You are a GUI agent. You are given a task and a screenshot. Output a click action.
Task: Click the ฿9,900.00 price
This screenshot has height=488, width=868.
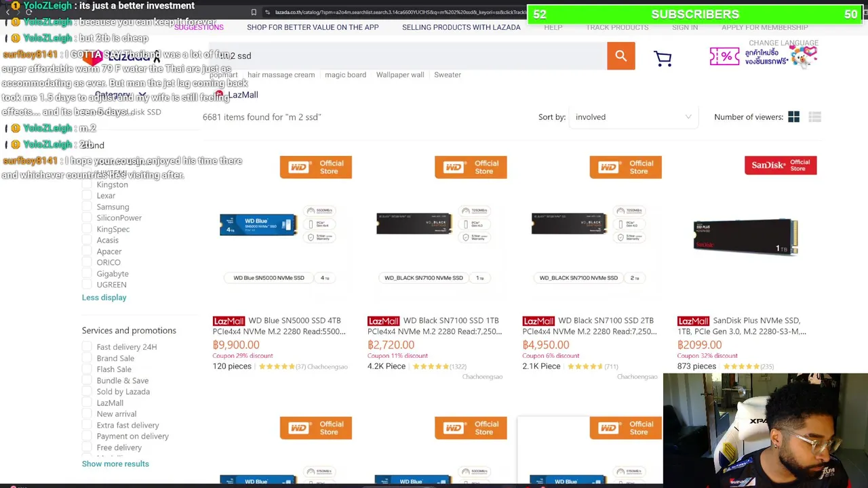click(x=236, y=345)
